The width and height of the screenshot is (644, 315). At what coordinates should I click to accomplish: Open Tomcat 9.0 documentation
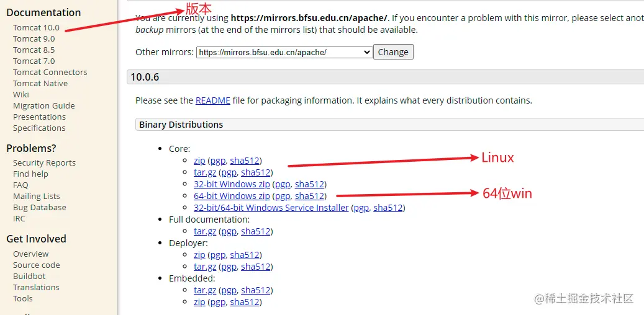click(34, 39)
